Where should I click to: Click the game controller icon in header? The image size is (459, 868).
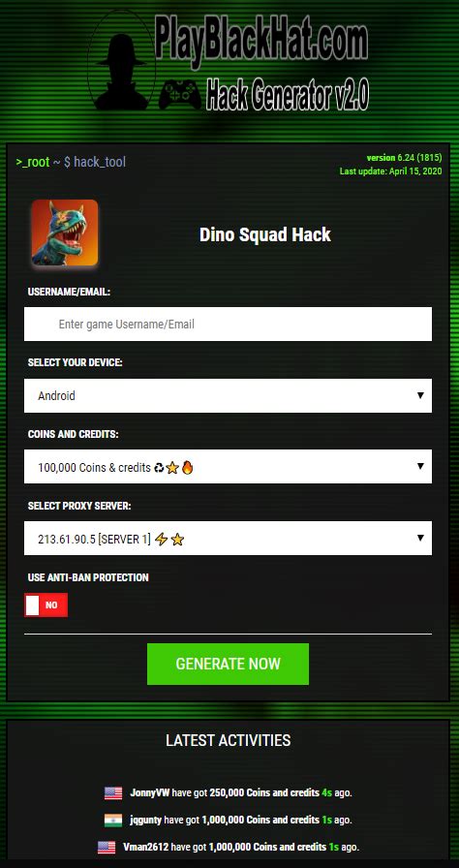(180, 94)
